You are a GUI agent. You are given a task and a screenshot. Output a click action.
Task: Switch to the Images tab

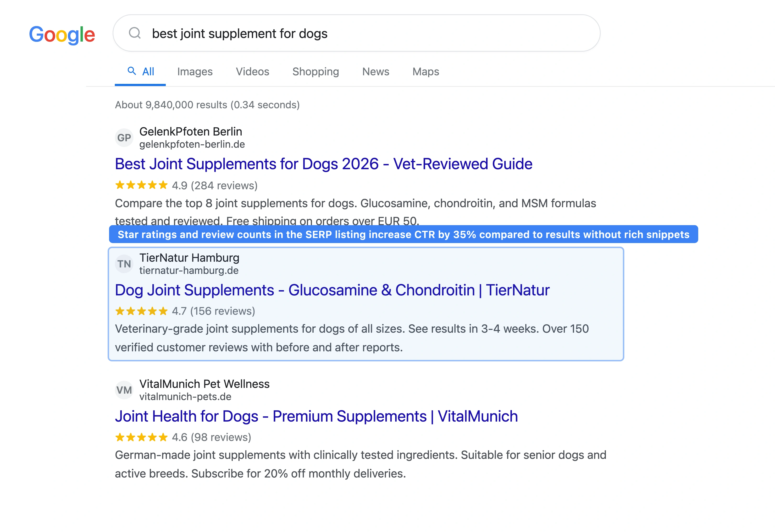(195, 71)
